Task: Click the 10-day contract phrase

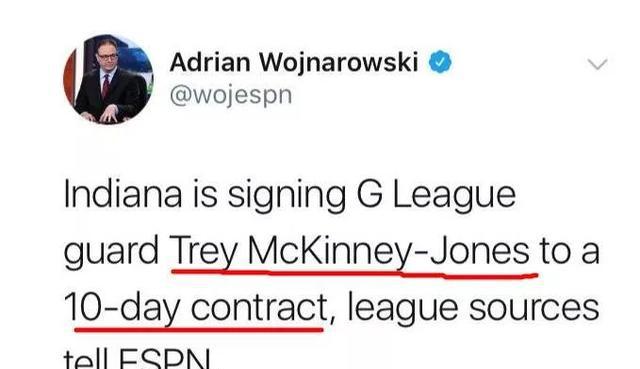Action: (x=196, y=308)
